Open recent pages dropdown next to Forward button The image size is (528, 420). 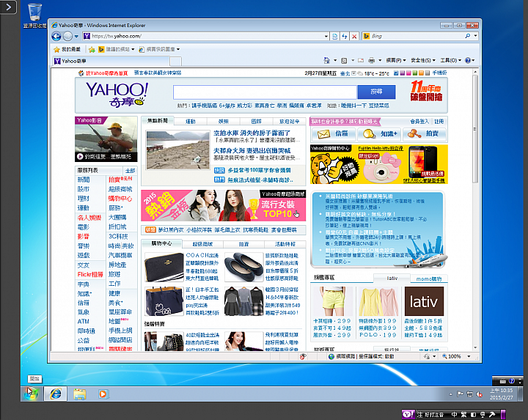point(76,36)
